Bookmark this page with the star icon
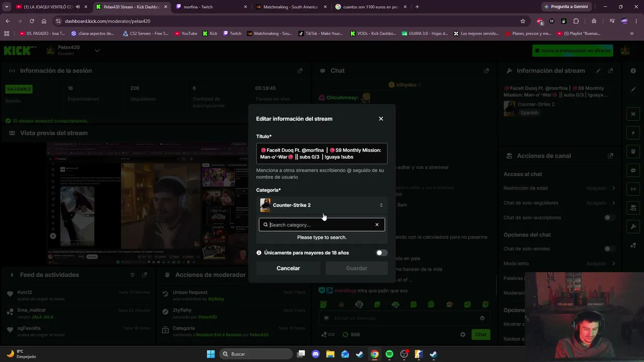Viewport: 644px width, 362px height. pyautogui.click(x=523, y=21)
